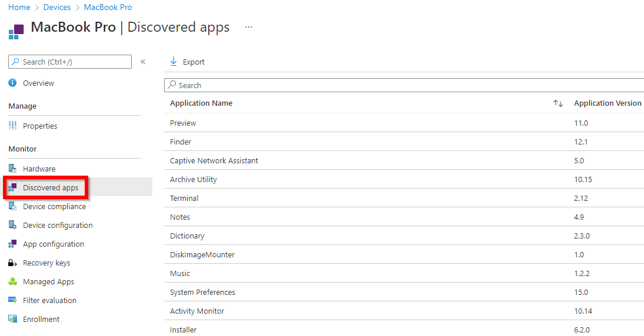The image size is (644, 336).
Task: Select the System Preferences row
Action: coord(404,292)
